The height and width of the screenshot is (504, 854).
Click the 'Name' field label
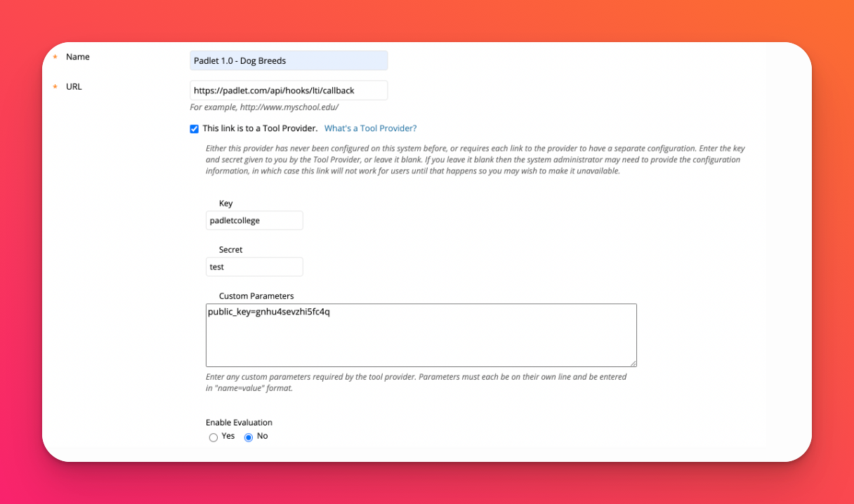(x=78, y=57)
